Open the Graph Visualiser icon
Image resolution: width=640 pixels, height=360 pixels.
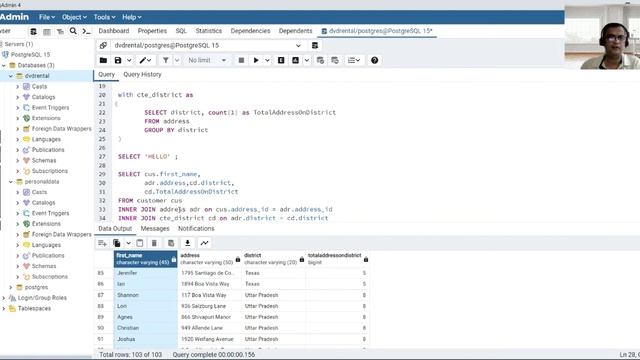coord(204,243)
